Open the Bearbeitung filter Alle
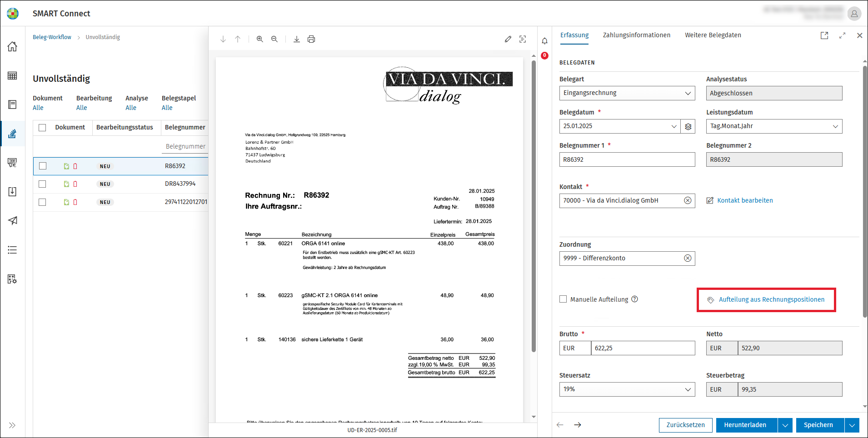Screen dimensions: 868x438 (x=82, y=108)
